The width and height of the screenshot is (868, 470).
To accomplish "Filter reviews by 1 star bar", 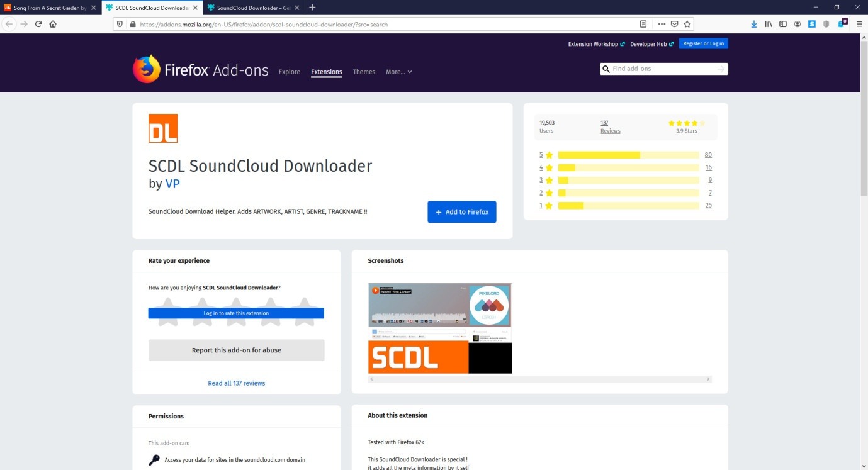I will coord(628,205).
